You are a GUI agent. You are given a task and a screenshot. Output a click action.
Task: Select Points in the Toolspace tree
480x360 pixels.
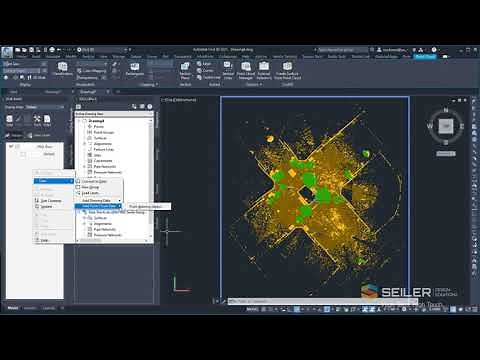(x=99, y=127)
